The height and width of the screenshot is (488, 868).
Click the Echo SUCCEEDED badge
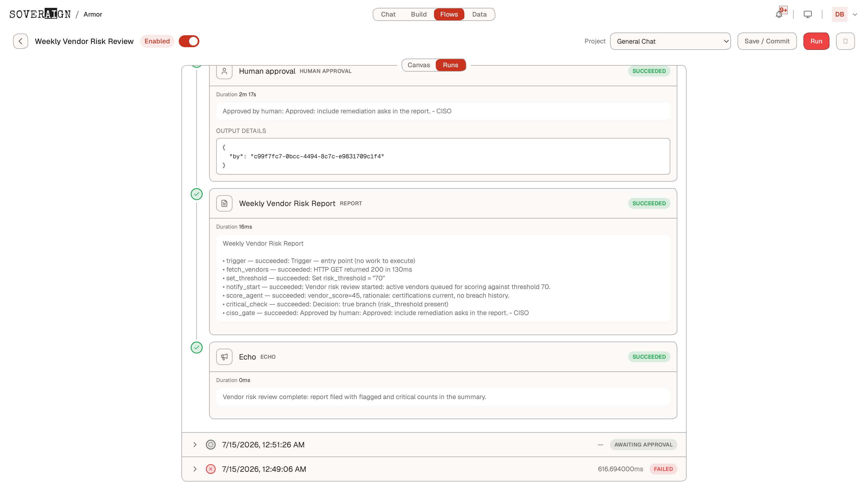coord(649,357)
